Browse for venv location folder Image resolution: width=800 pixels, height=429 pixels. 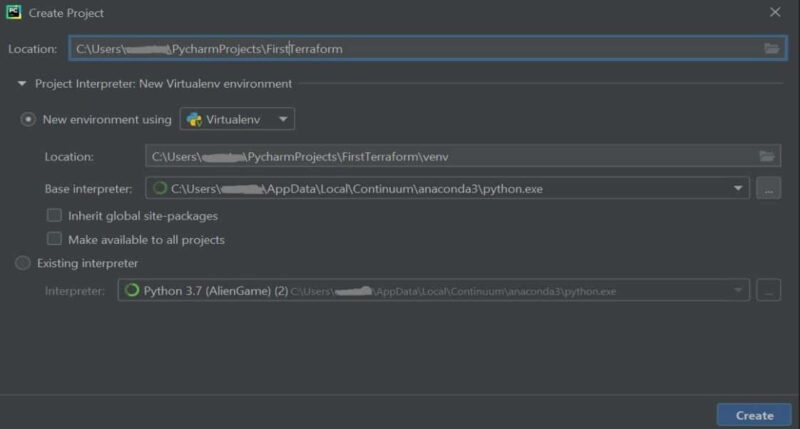(767, 156)
